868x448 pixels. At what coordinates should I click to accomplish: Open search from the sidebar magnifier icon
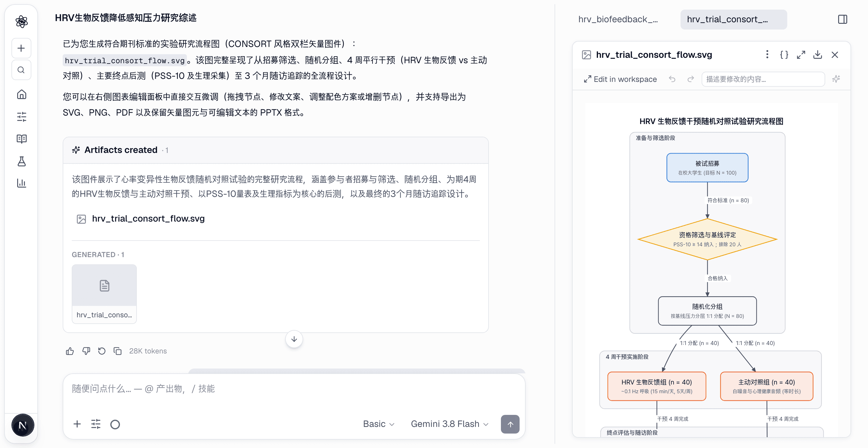21,70
